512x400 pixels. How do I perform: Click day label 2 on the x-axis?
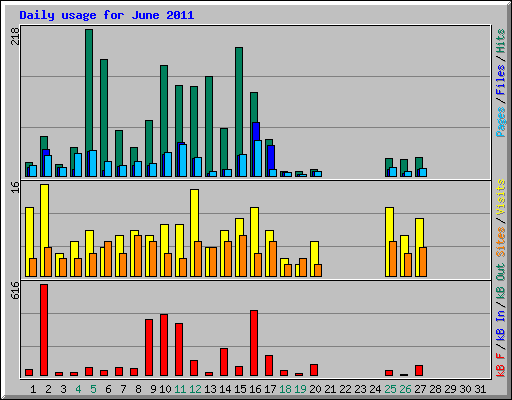48,389
